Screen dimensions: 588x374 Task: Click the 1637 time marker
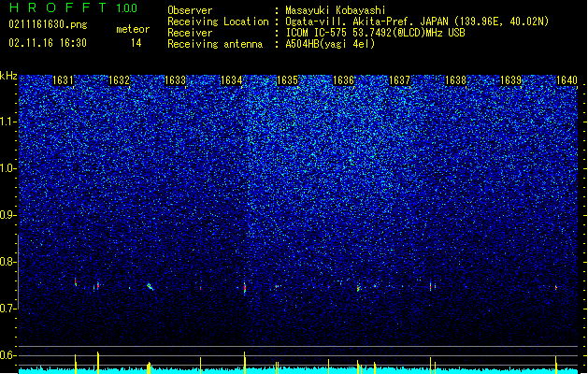coord(400,80)
